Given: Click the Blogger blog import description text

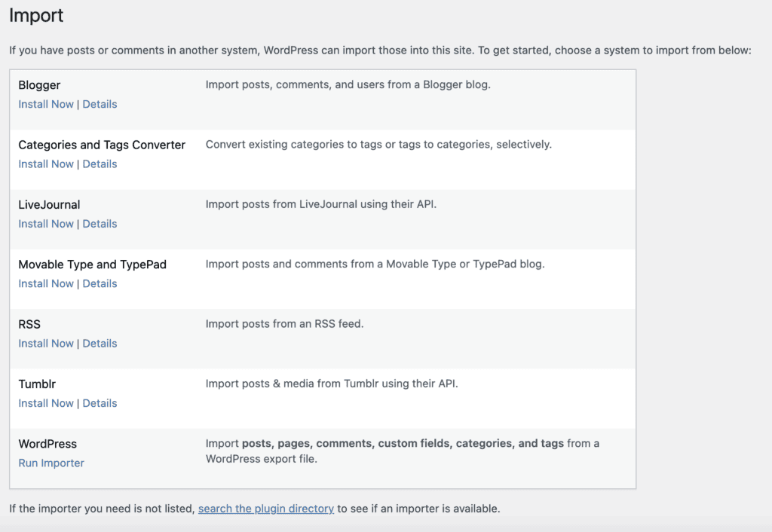Looking at the screenshot, I should click(348, 84).
